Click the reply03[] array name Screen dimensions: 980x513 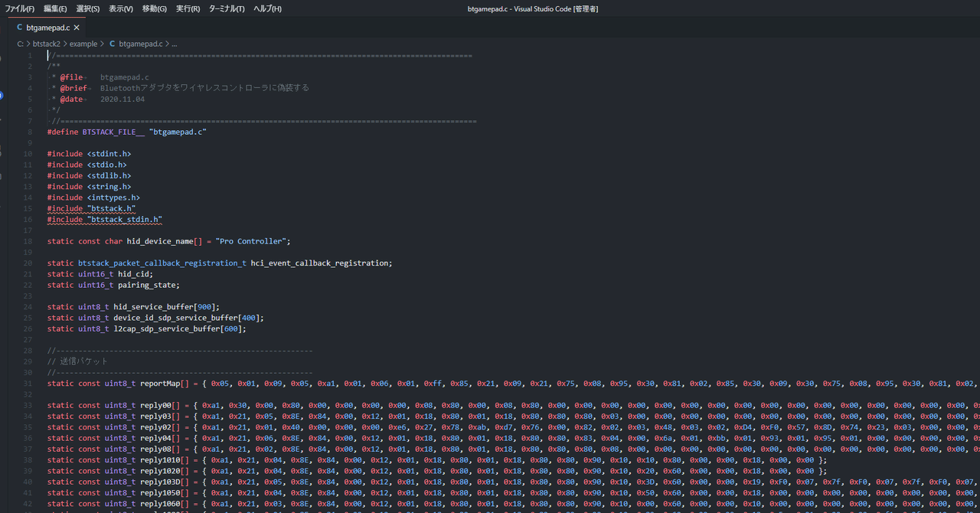coord(162,417)
